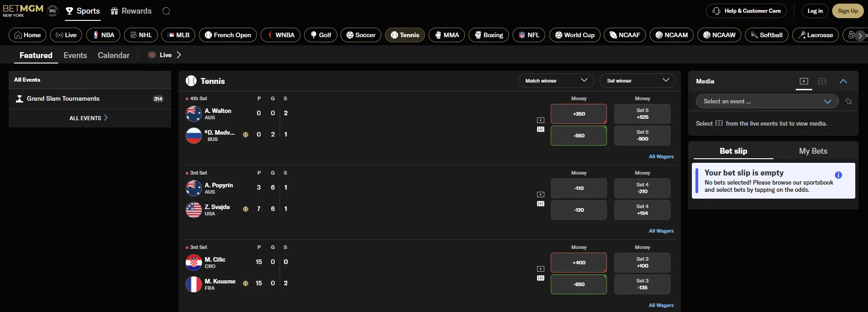This screenshot has height=312, width=868.
Task: Open the 12 Live events link
Action: tap(164, 55)
